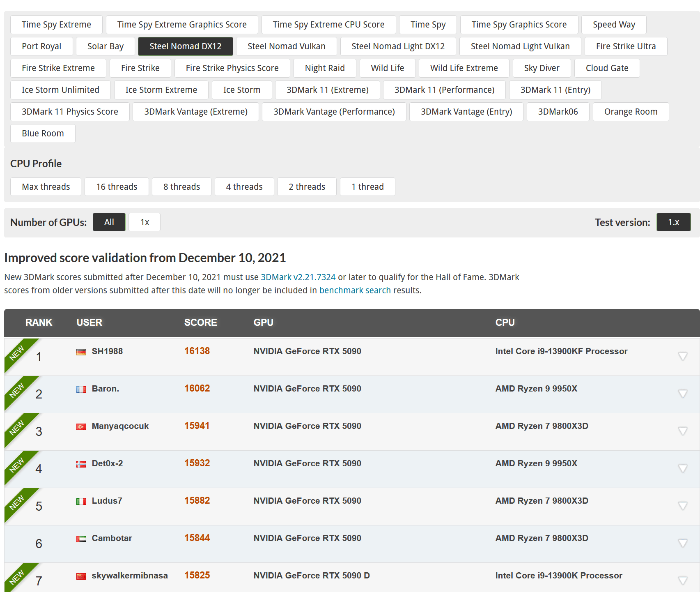This screenshot has width=700, height=592.
Task: Select test version 1.x
Action: (x=673, y=222)
